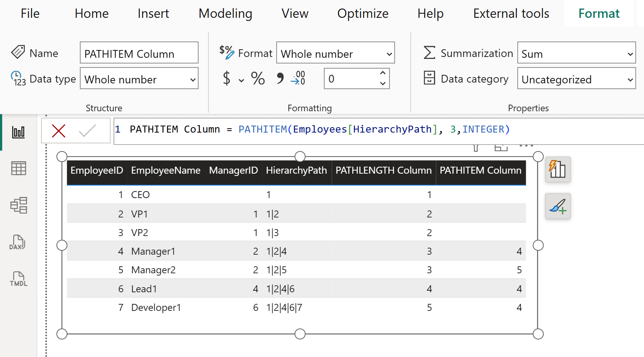Increase decimal places using the stepper
The image size is (644, 357).
coord(383,74)
